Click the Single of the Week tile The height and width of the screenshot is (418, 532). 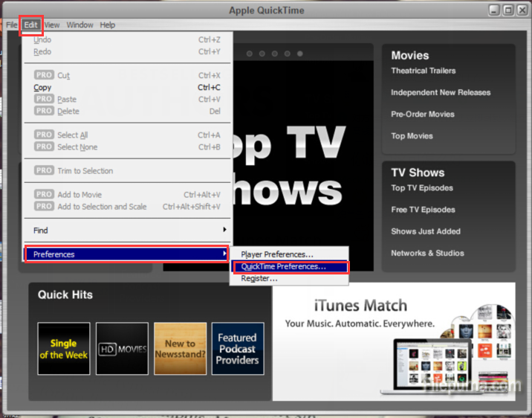[63, 348]
